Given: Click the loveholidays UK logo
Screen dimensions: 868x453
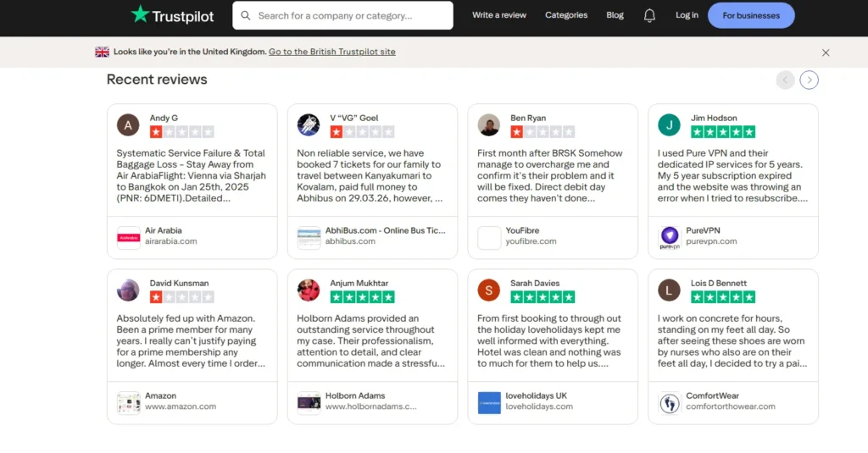Looking at the screenshot, I should pyautogui.click(x=489, y=402).
